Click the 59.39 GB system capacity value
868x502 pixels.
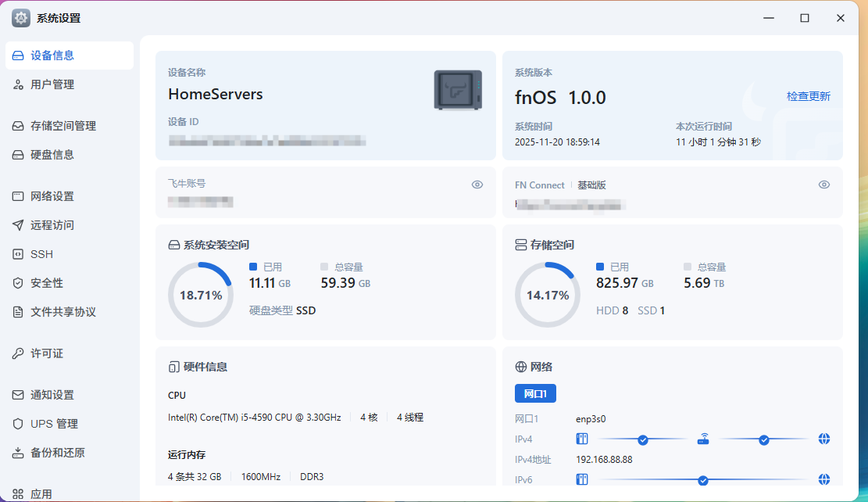pyautogui.click(x=345, y=282)
